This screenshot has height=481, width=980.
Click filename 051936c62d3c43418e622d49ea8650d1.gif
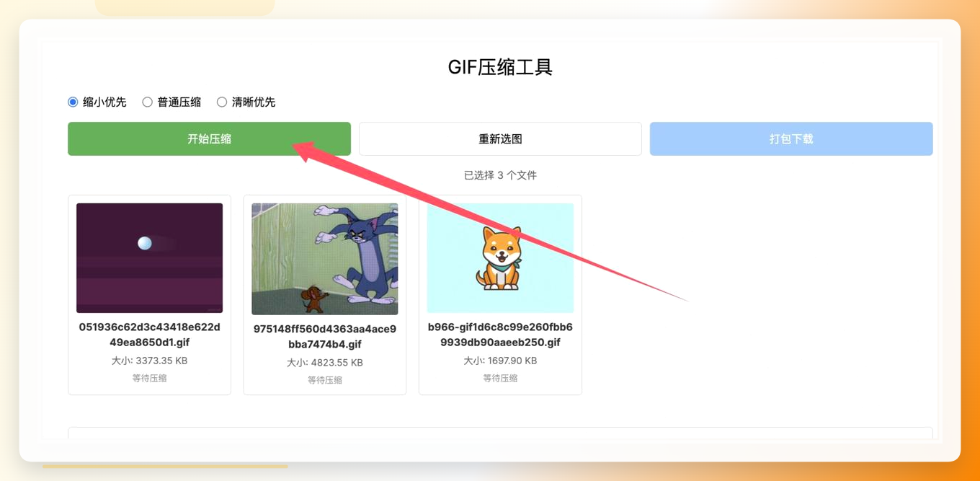(149, 335)
